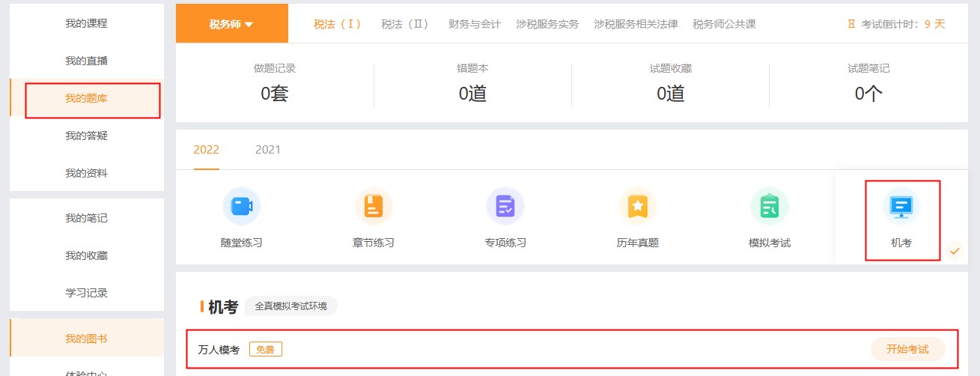Click the hourglass countdown icon

tap(850, 24)
